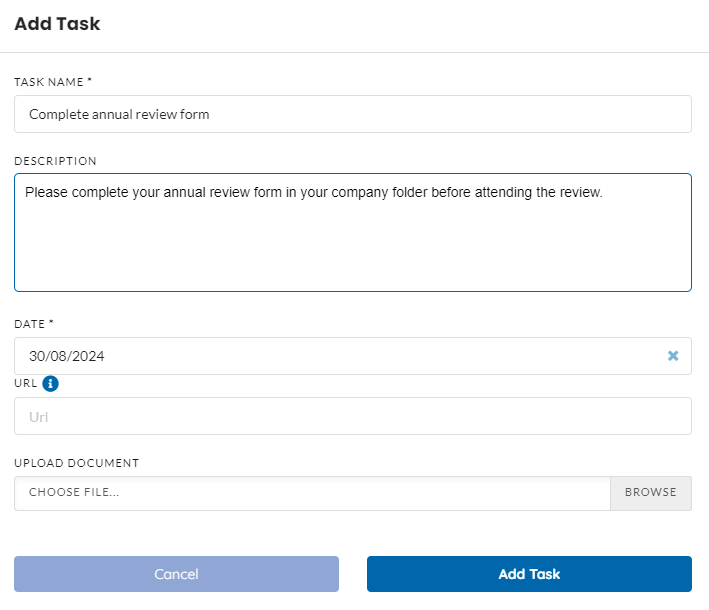Click the Date label
Image resolution: width=709 pixels, height=610 pixels.
tap(29, 324)
